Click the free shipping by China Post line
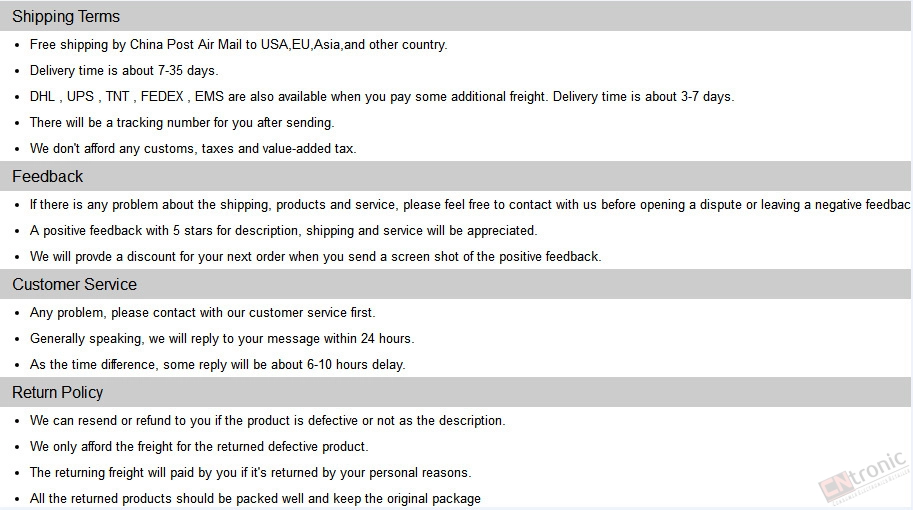This screenshot has width=913, height=510. pos(239,45)
